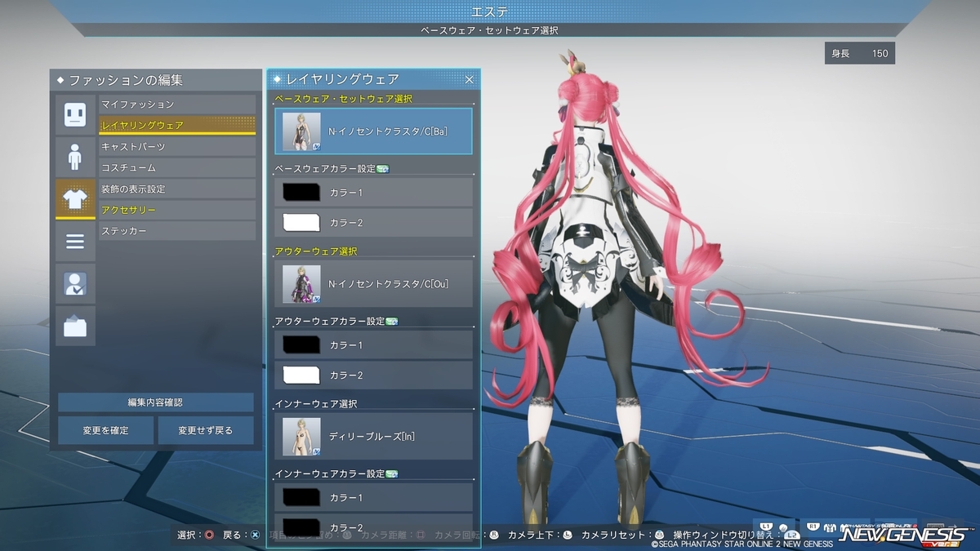Screen dimensions: 980x551
Task: Click the green icon beside インナーウェアカラー設定
Action: click(390, 473)
